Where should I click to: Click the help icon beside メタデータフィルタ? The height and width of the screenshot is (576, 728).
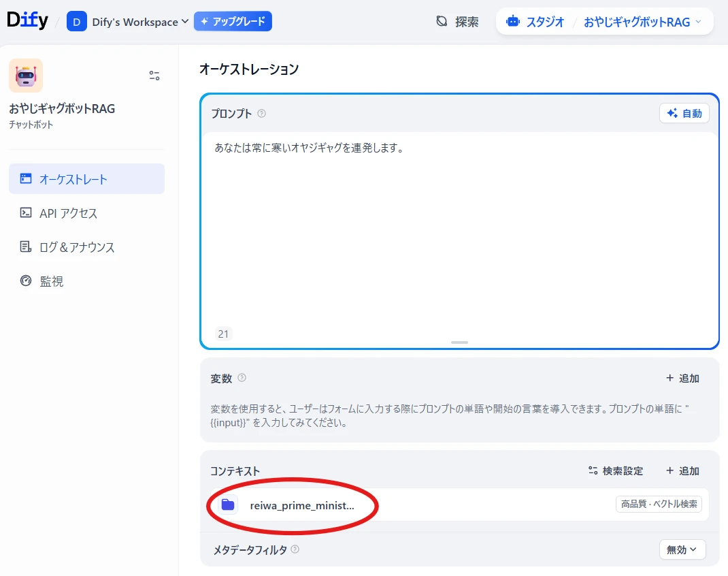[295, 549]
